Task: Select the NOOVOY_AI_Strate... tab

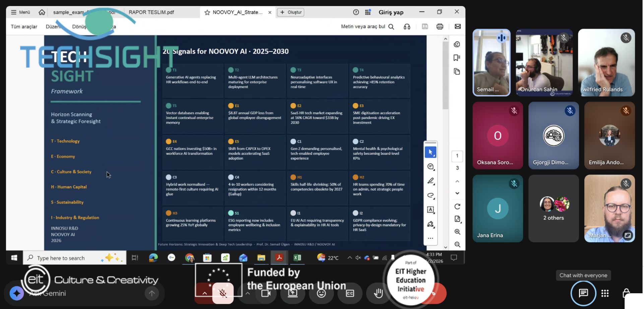Action: 237,12
